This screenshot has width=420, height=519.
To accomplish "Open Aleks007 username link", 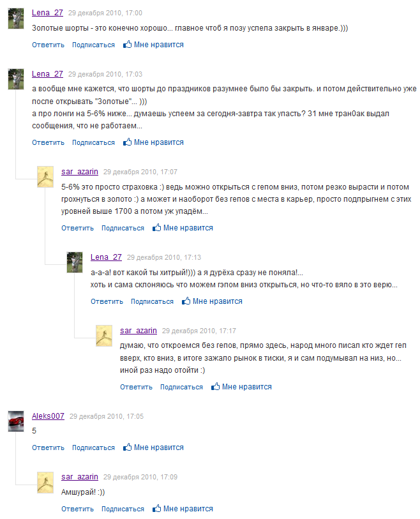I will coord(48,416).
